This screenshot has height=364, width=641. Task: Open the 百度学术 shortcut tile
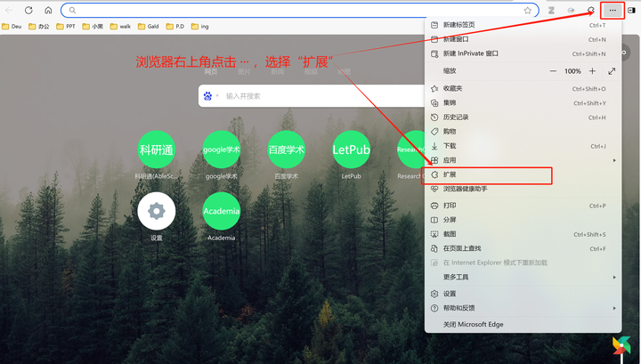[x=286, y=150]
